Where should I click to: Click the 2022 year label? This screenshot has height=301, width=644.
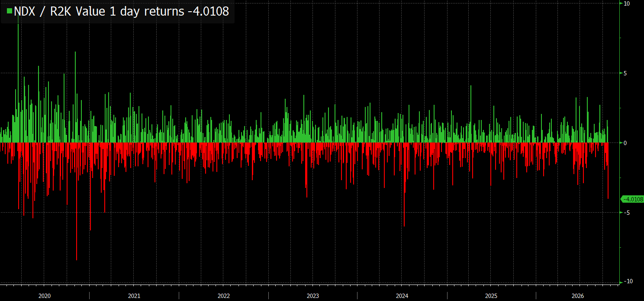tap(224, 296)
